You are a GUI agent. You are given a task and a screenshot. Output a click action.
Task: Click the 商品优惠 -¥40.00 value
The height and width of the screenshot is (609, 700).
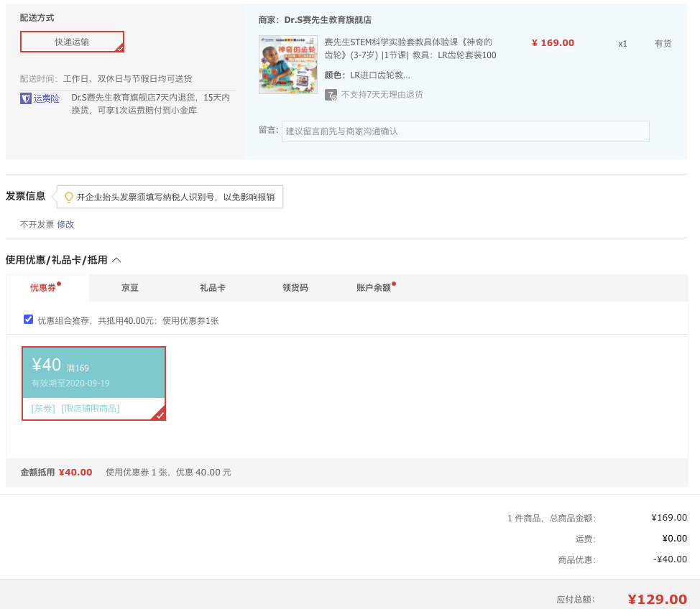point(670,559)
